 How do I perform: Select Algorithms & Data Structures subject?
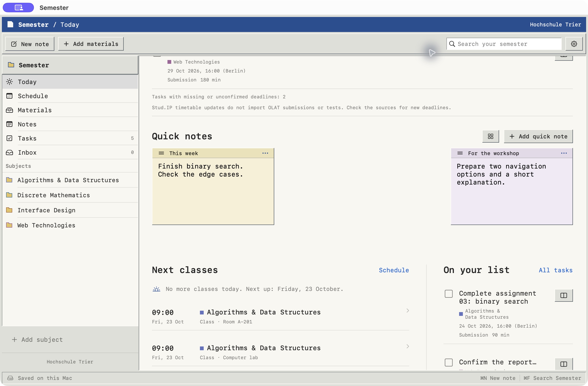(70, 180)
